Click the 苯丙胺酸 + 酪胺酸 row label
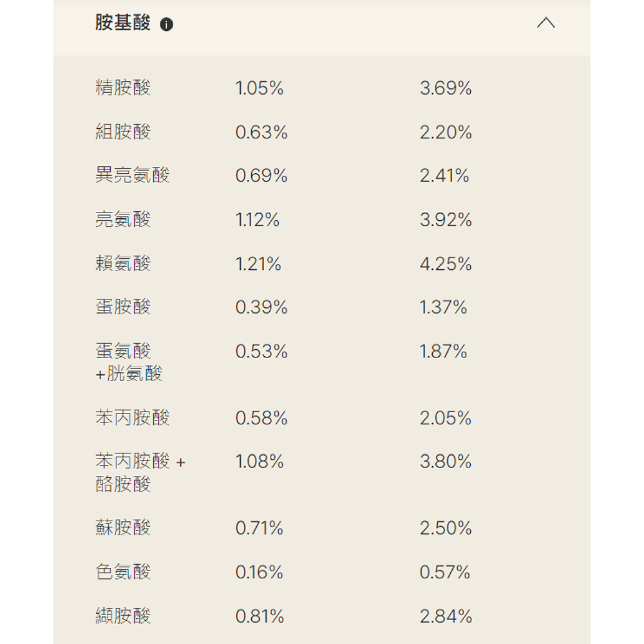 [140, 473]
